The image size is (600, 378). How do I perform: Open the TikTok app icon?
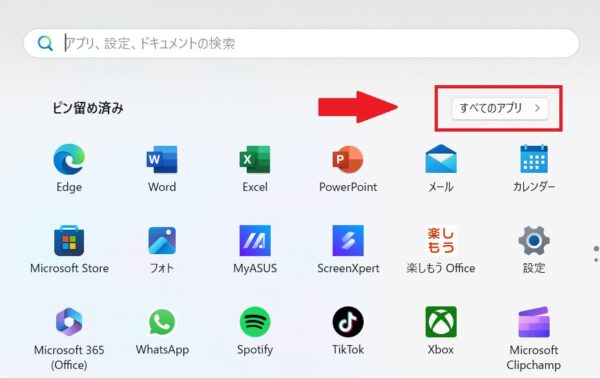[348, 322]
